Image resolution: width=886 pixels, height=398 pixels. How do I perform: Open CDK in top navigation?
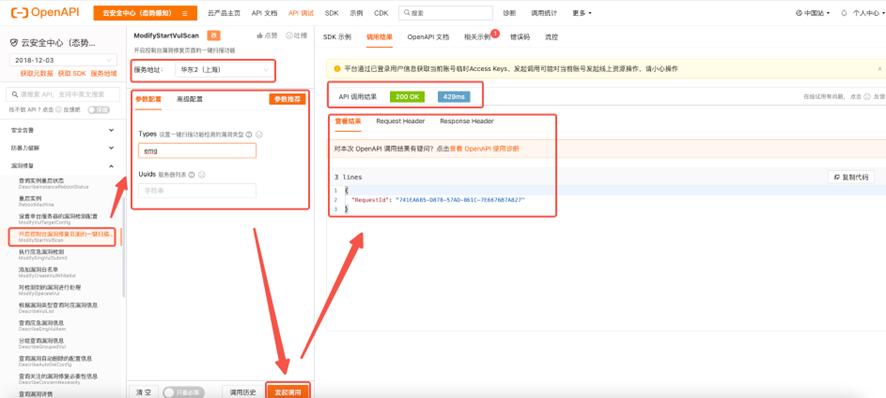[381, 12]
